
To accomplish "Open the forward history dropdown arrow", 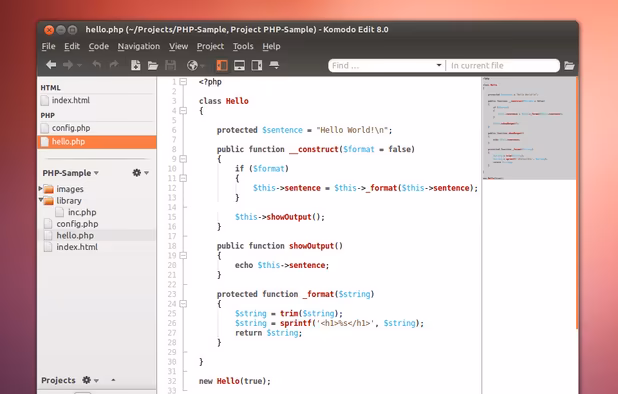I will (79, 65).
